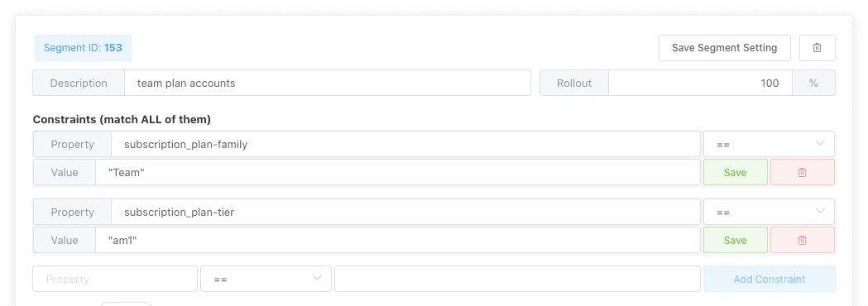Click the Rollout percentage field

[x=700, y=83]
